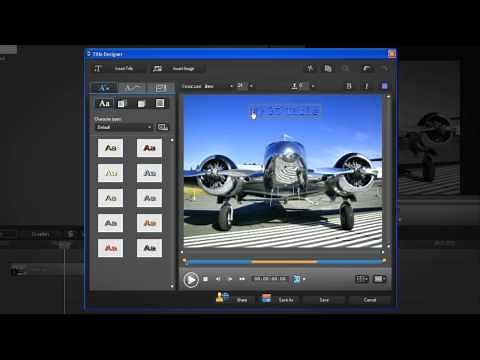Click the greyed paste icon in toolbar
The width and height of the screenshot is (480, 360).
(346, 68)
